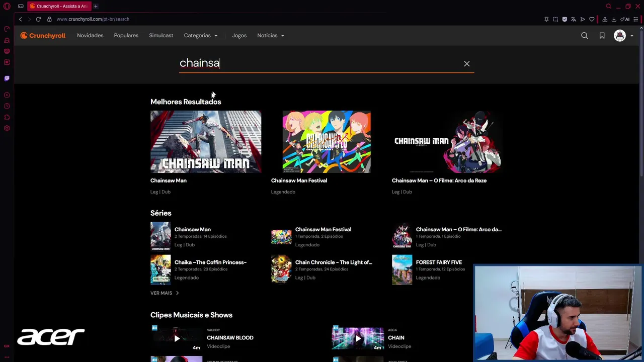Viewport: 644px width, 362px height.
Task: Open Chainsaw Man Festival series row
Action: coord(327,236)
